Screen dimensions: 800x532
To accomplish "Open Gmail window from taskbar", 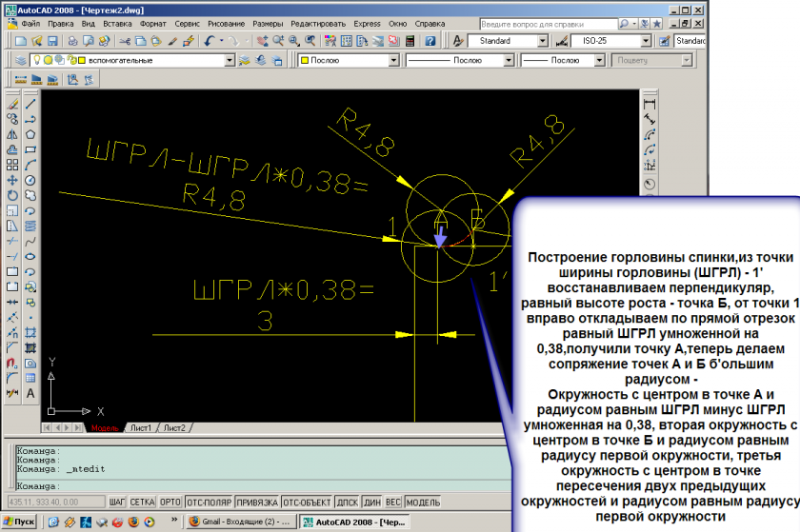I will (239, 522).
